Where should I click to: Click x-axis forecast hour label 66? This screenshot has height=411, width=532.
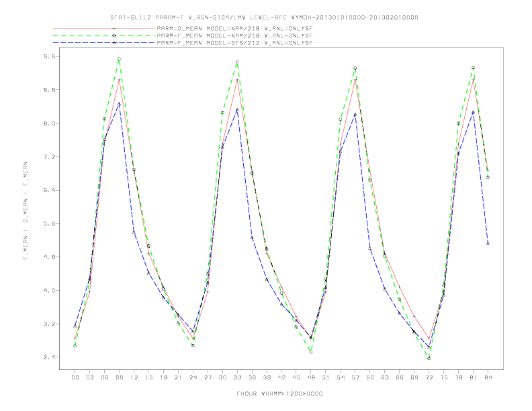coord(400,377)
